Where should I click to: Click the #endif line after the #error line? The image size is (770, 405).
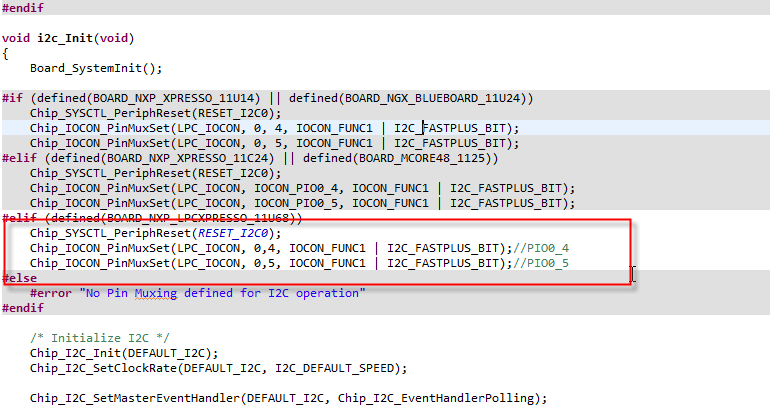pos(23,308)
